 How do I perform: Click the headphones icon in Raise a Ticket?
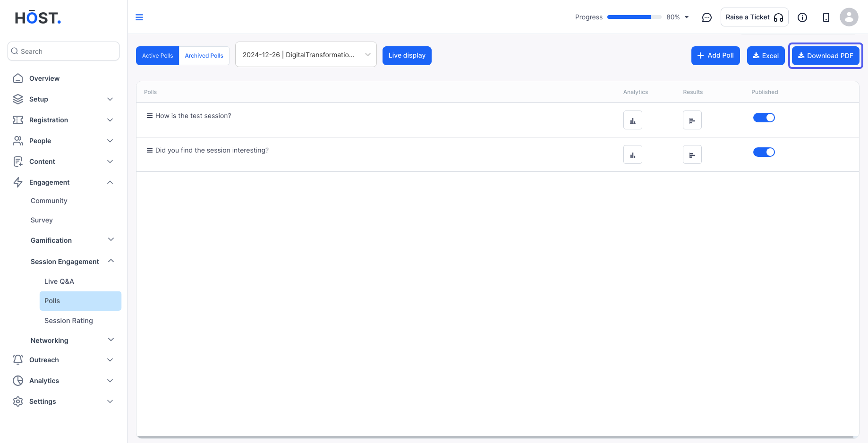(x=779, y=17)
